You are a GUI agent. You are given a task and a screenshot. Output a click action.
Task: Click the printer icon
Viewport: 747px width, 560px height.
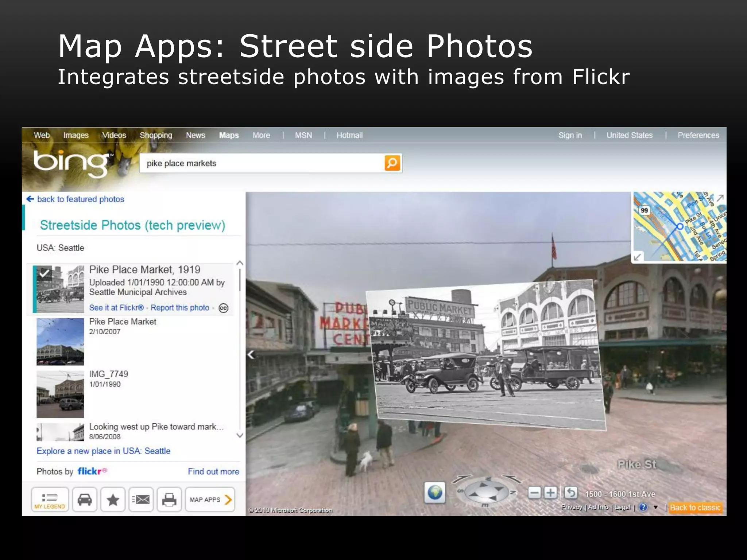click(169, 499)
